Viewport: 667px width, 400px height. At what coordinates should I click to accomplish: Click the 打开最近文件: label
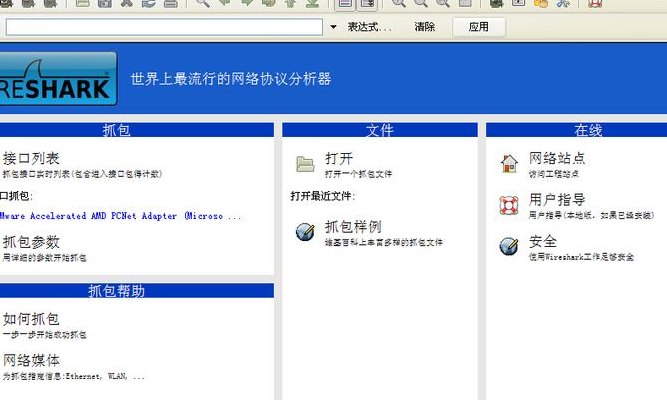click(x=322, y=196)
